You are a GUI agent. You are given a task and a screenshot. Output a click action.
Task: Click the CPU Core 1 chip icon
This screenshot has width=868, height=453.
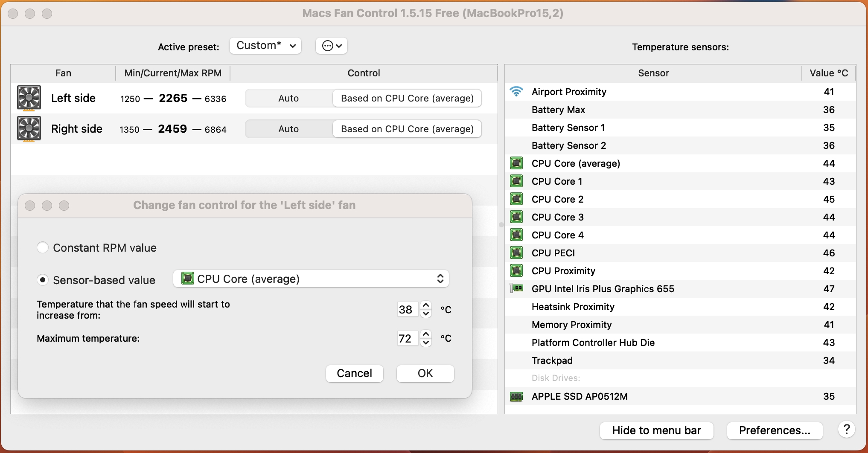pyautogui.click(x=516, y=181)
